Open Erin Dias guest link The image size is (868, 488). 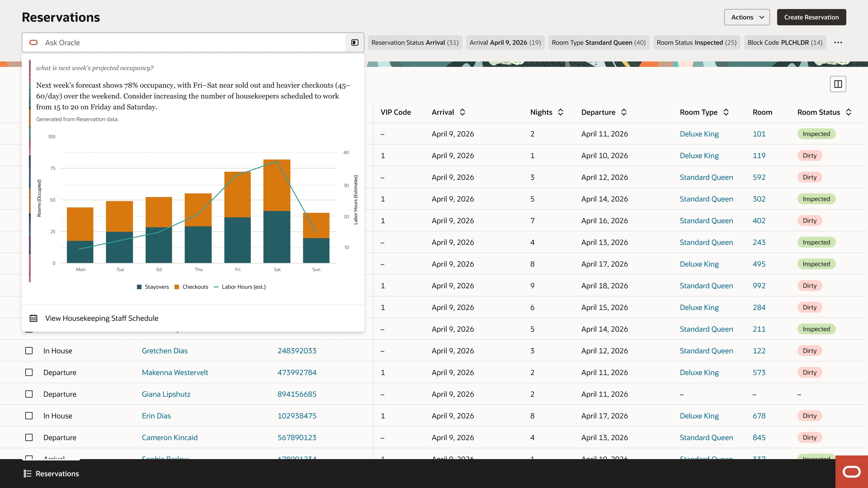point(156,416)
